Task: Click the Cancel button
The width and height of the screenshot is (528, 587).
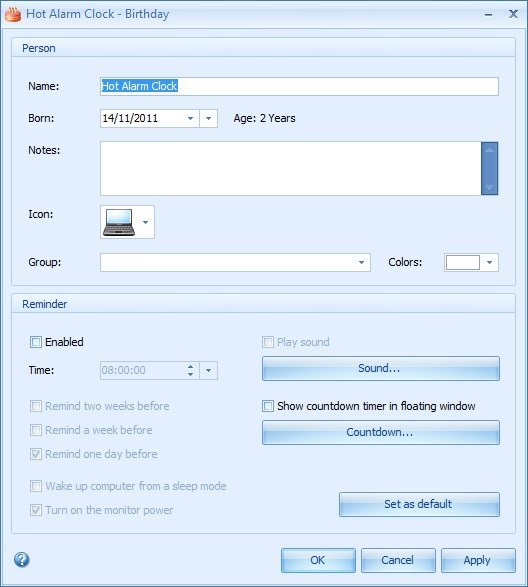Action: (x=398, y=560)
